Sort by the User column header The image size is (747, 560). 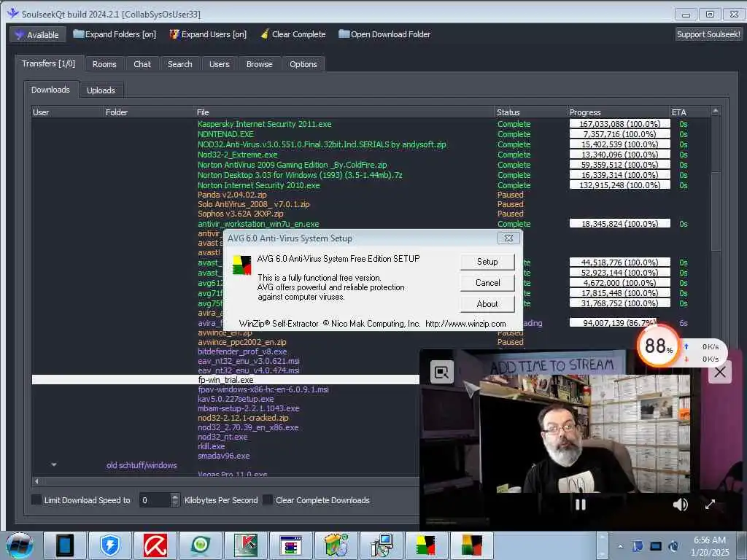[x=68, y=112]
